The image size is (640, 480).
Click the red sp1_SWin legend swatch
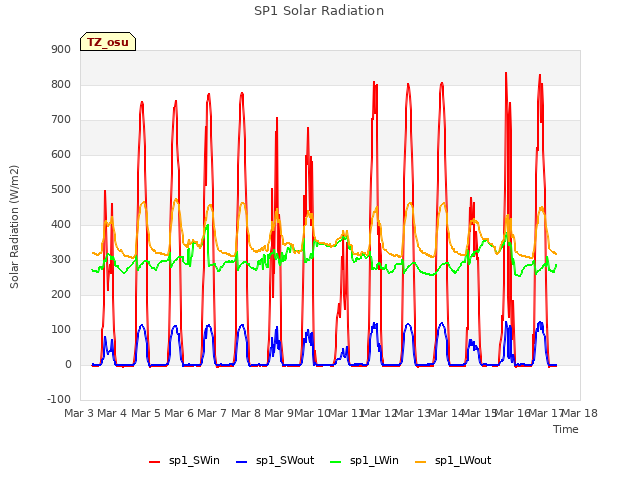pos(155,462)
